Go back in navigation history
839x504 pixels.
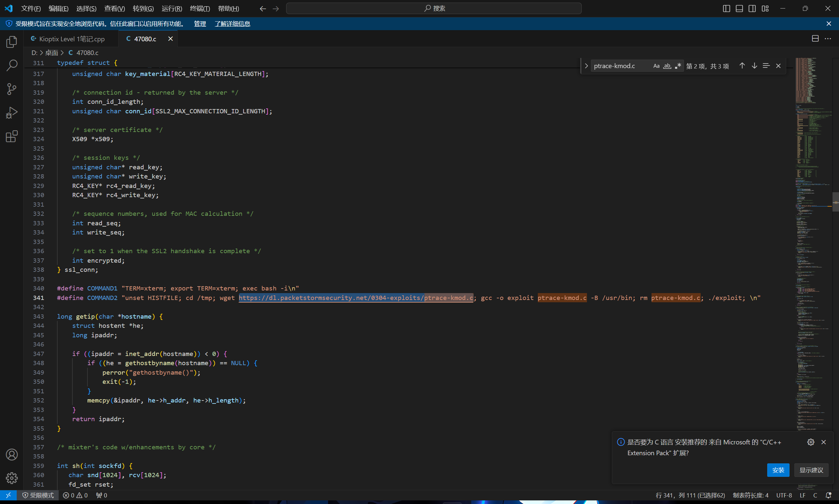point(263,9)
